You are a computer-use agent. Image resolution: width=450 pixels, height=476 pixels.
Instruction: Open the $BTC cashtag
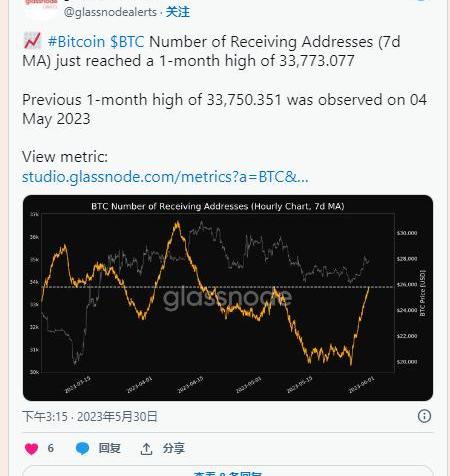pyautogui.click(x=127, y=42)
